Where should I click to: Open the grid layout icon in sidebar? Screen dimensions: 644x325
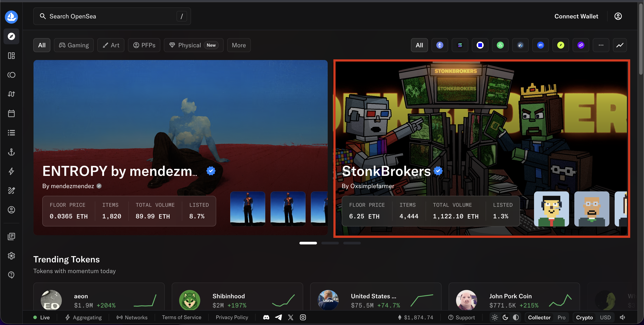pos(11,55)
